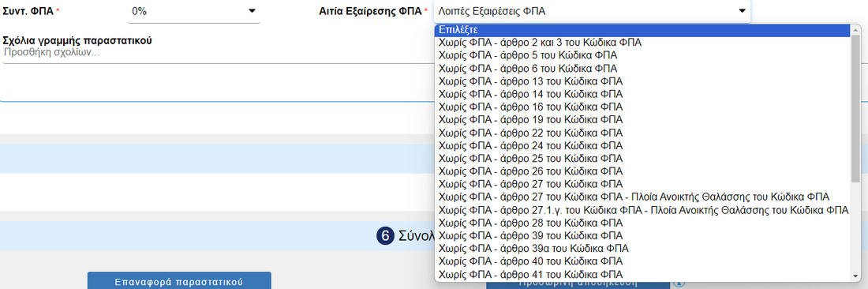868x289 pixels.
Task: Click the dropdown list scrollbar down arrow
Action: coord(856,276)
